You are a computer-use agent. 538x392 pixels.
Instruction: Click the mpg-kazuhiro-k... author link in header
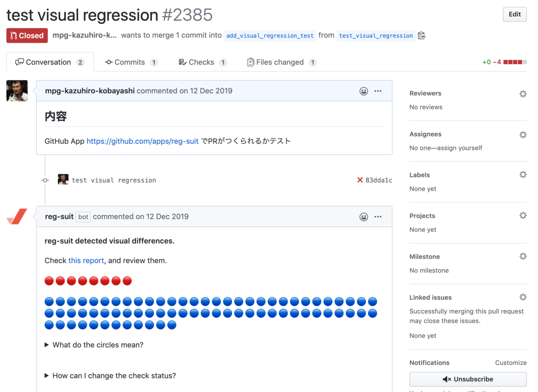point(85,35)
